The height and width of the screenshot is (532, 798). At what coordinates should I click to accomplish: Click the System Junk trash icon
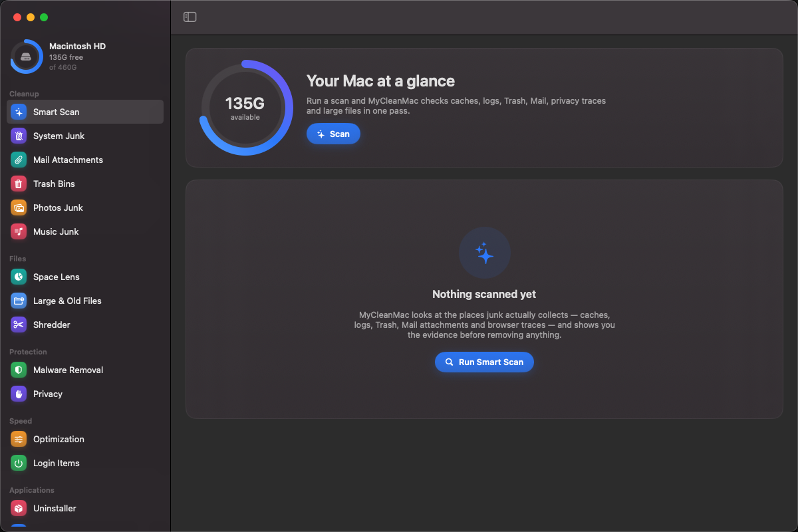click(x=19, y=136)
